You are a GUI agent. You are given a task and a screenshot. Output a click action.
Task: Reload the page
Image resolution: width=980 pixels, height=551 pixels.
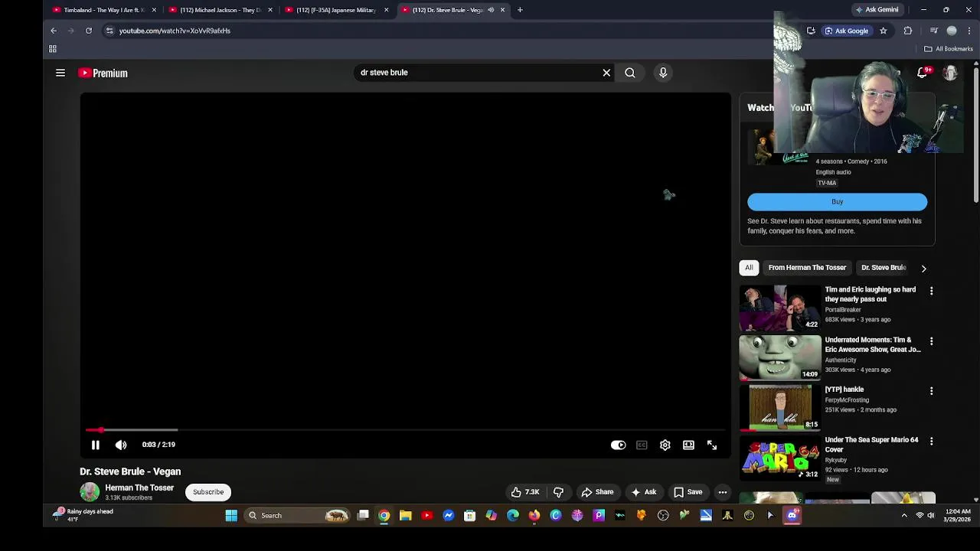point(89,31)
